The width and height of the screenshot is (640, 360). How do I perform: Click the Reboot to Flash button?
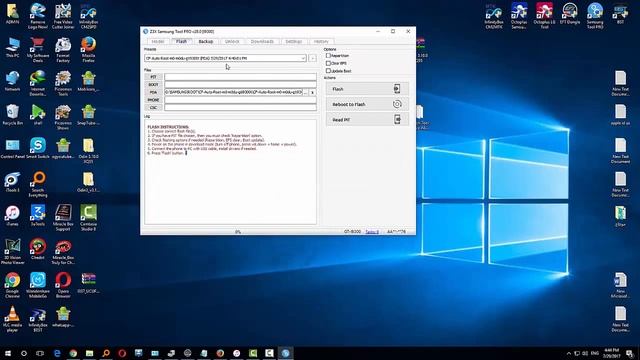click(367, 104)
